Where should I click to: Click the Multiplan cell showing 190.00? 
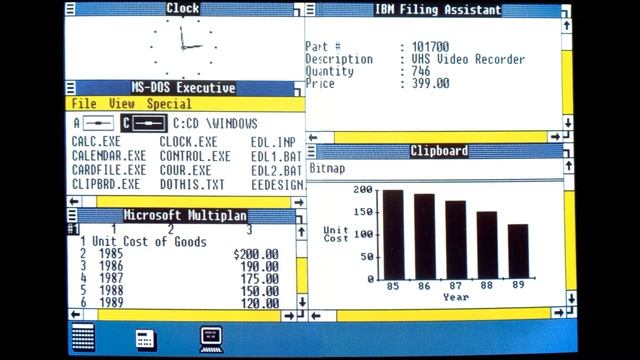[260, 267]
